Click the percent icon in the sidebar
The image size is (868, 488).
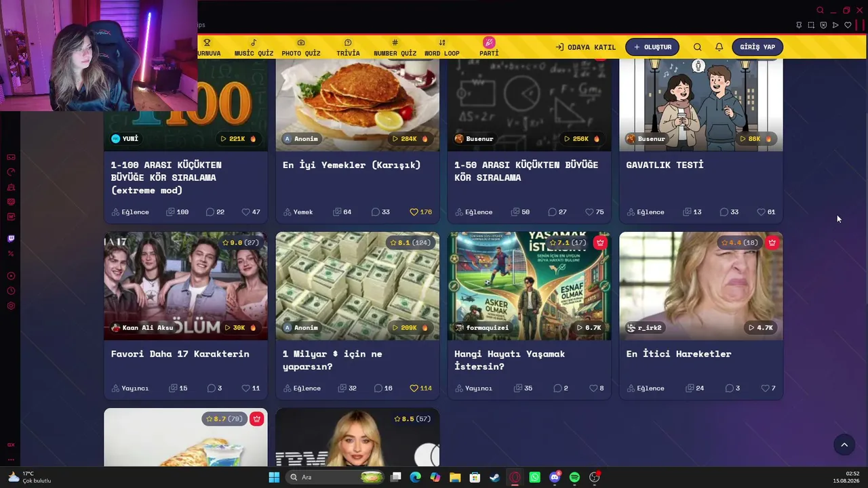click(x=11, y=253)
